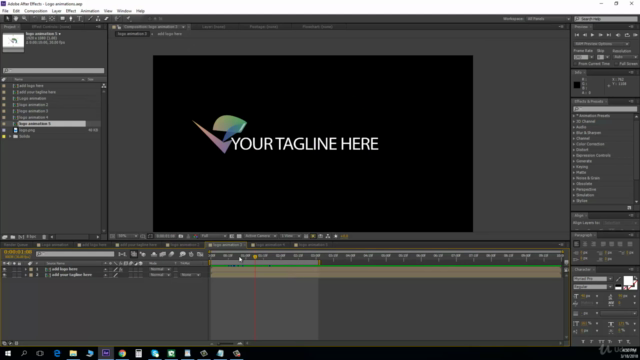Select the Rectangle shape tool
The width and height of the screenshot is (640, 360).
[62, 18]
